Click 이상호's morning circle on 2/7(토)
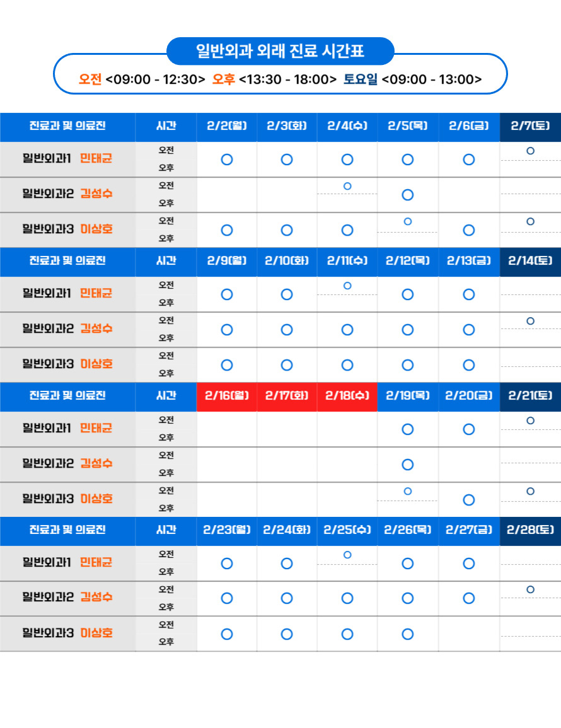This screenshot has width=561, height=728. click(x=530, y=221)
